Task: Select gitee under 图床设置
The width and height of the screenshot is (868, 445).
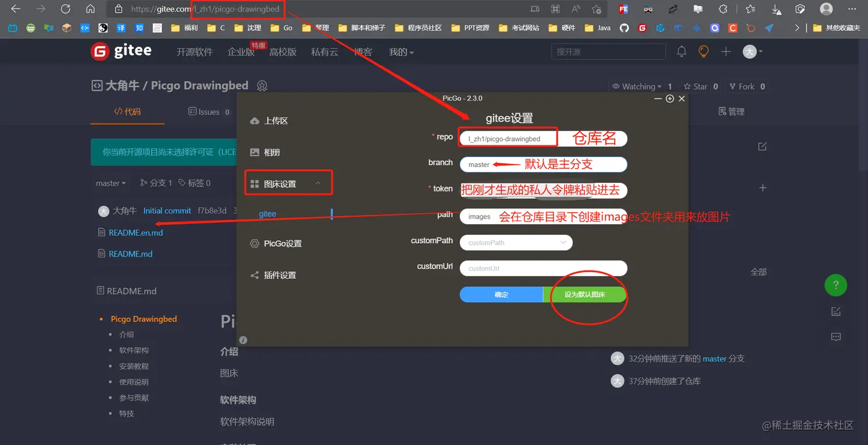Action: (x=268, y=214)
